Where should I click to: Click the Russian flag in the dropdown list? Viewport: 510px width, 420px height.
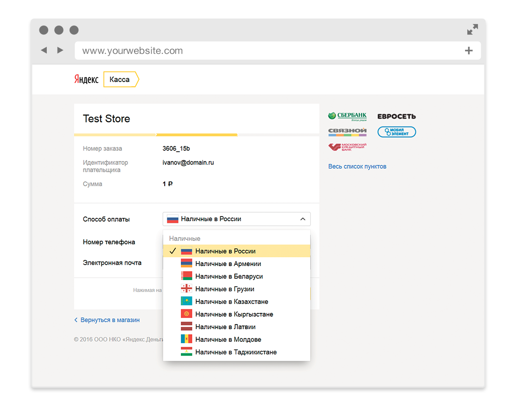186,251
